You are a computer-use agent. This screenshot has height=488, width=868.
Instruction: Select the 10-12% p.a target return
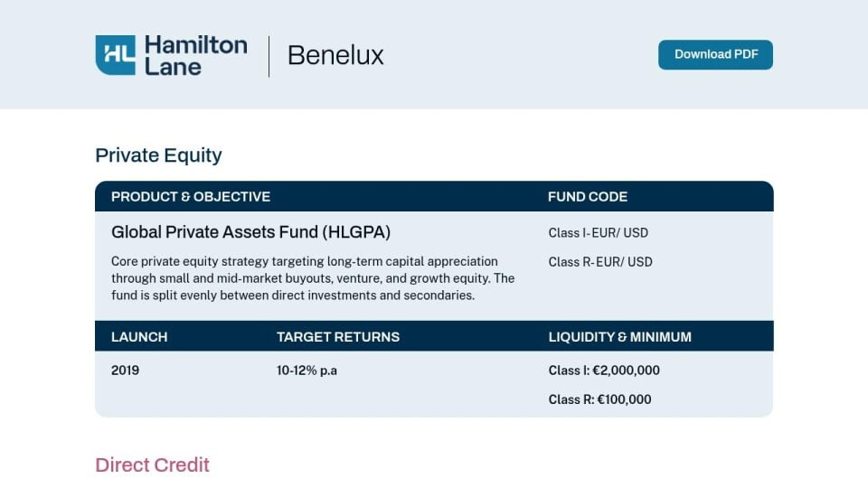(307, 371)
